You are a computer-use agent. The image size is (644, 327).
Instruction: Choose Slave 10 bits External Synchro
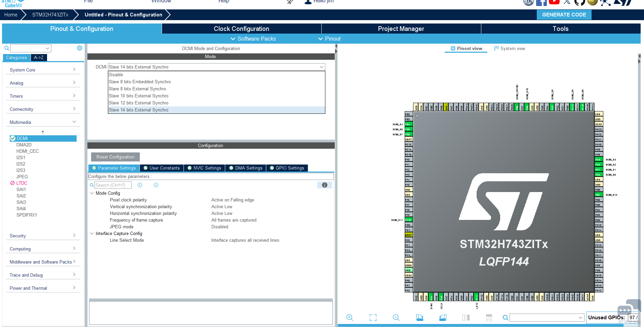point(216,96)
